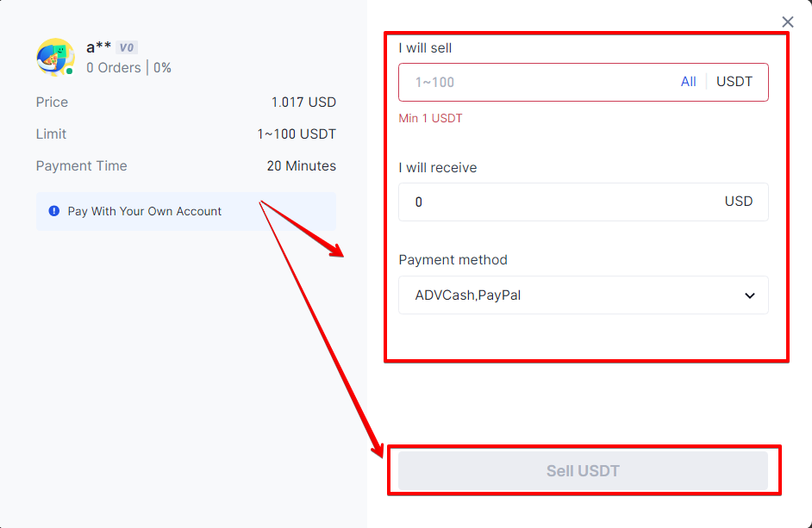Click the USDT currency label in sell field
This screenshot has width=812, height=528.
[734, 82]
